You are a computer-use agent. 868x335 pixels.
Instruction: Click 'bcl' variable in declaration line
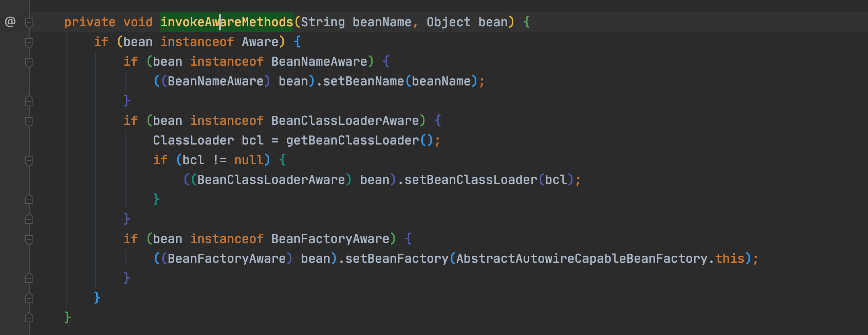tap(253, 140)
